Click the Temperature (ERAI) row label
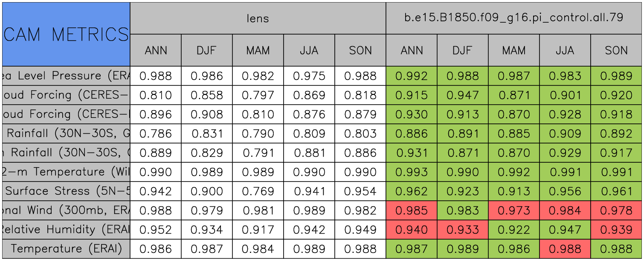Screen dimensions: 644x261 click(66, 249)
